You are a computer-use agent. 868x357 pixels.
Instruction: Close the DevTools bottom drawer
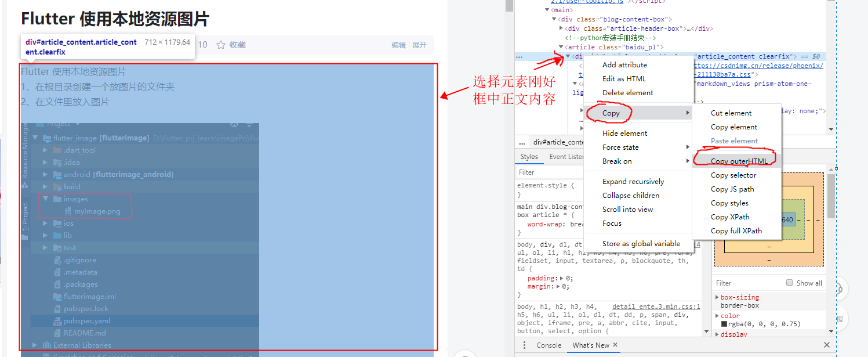click(x=827, y=345)
